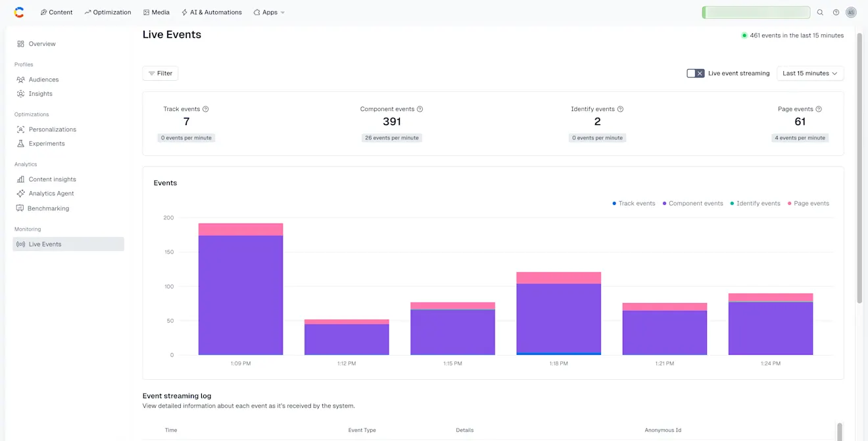Click the Benchmarking icon in sidebar
Image resolution: width=868 pixels, height=441 pixels.
click(20, 208)
